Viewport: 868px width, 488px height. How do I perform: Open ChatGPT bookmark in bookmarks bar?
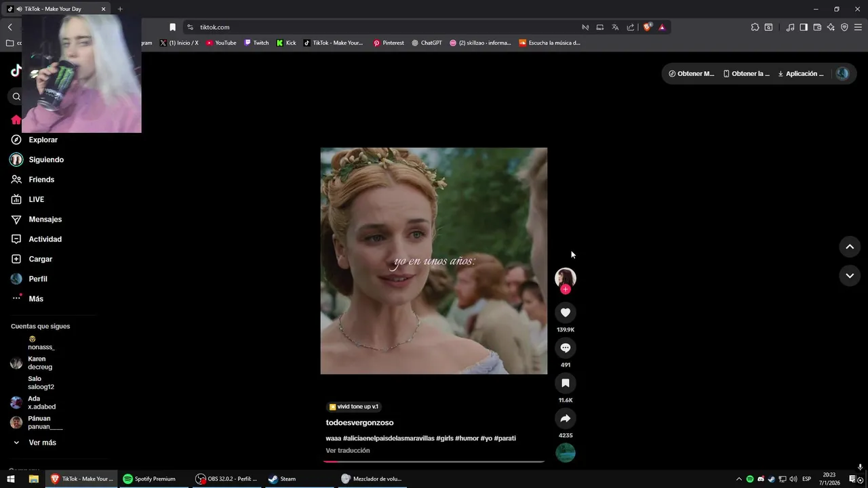click(x=427, y=43)
